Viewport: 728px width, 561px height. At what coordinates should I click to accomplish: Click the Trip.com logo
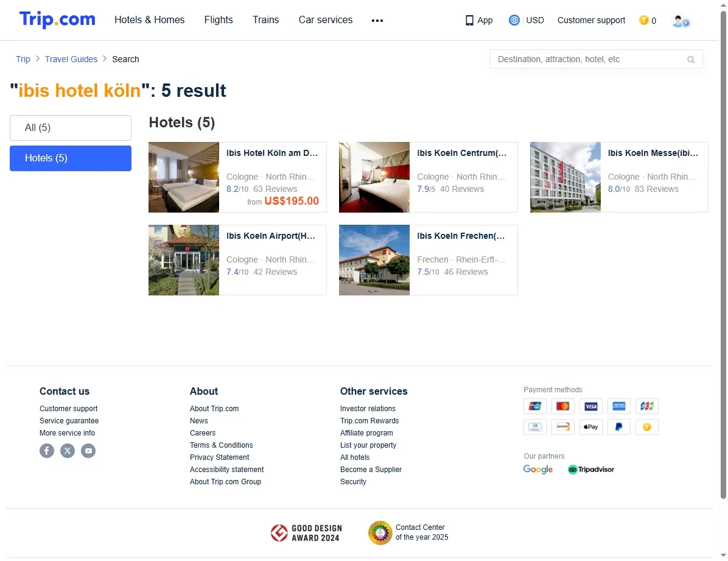(57, 19)
